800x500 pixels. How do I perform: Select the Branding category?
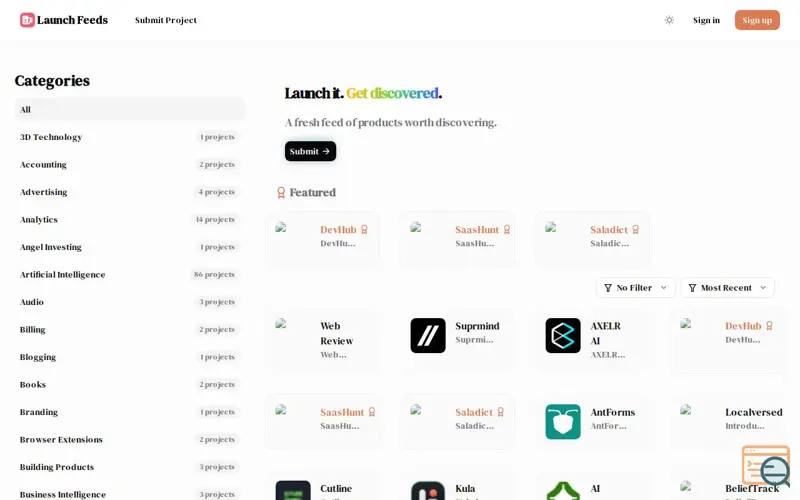pyautogui.click(x=130, y=412)
